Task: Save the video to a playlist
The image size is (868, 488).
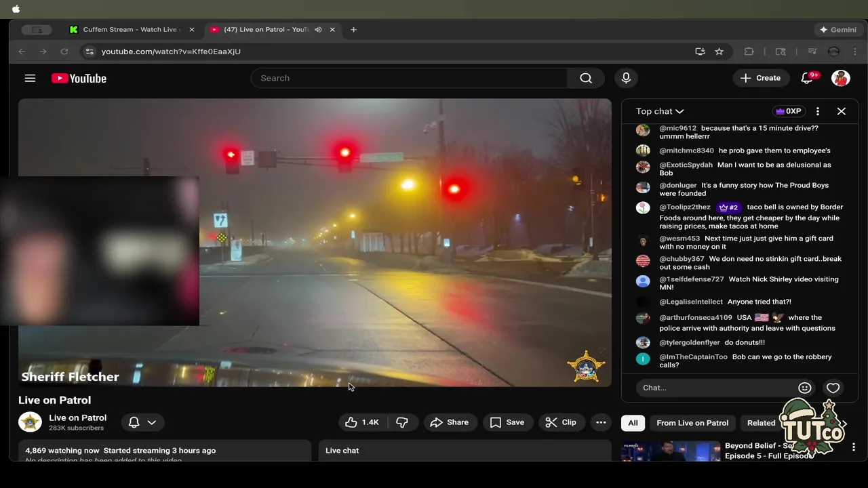Action: tap(507, 422)
